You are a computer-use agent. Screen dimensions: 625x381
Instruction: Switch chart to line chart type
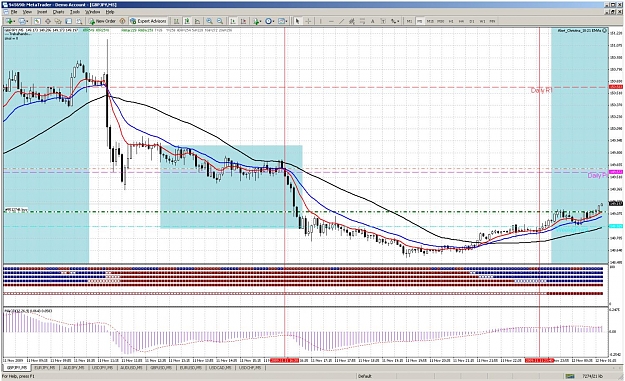[197, 21]
